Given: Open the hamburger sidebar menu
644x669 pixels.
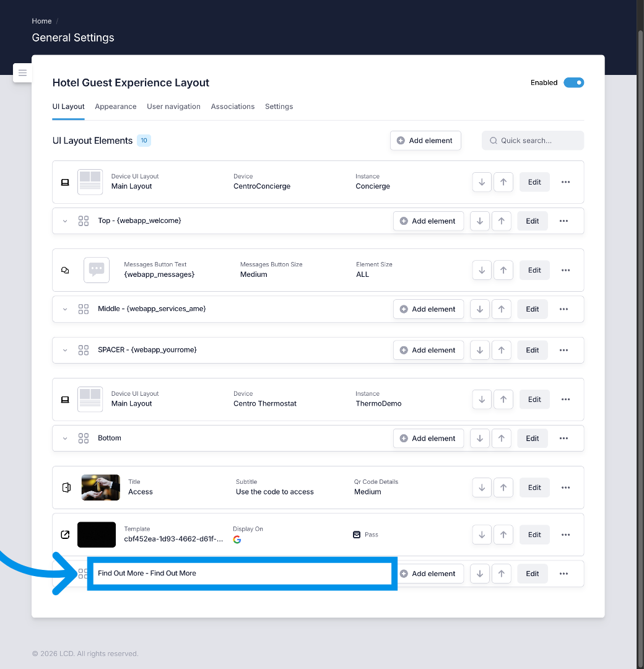Looking at the screenshot, I should [22, 73].
